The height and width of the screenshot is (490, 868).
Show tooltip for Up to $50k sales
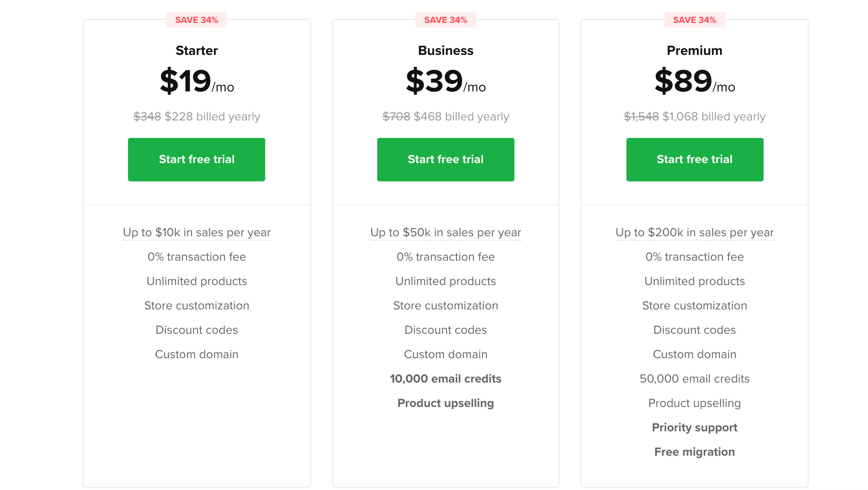pos(446,232)
